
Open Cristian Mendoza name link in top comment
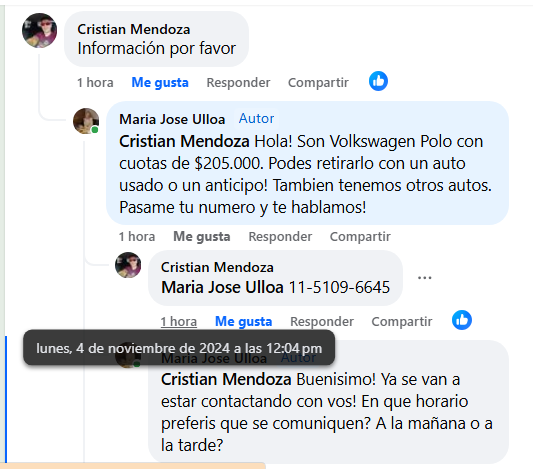(134, 29)
